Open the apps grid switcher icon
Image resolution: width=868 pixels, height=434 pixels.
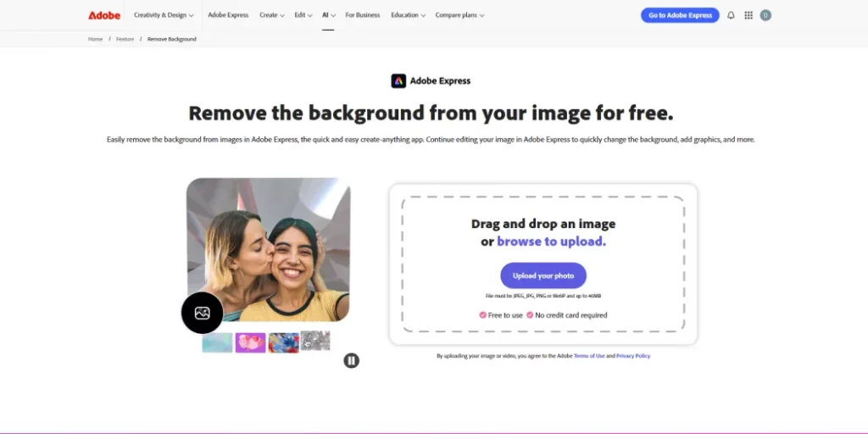(748, 15)
